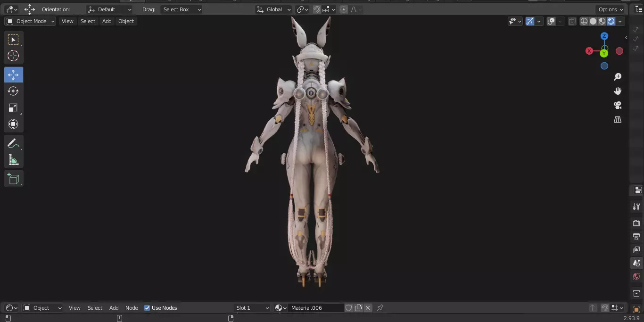The width and height of the screenshot is (644, 322).
Task: Select material preview shading
Action: tap(602, 21)
